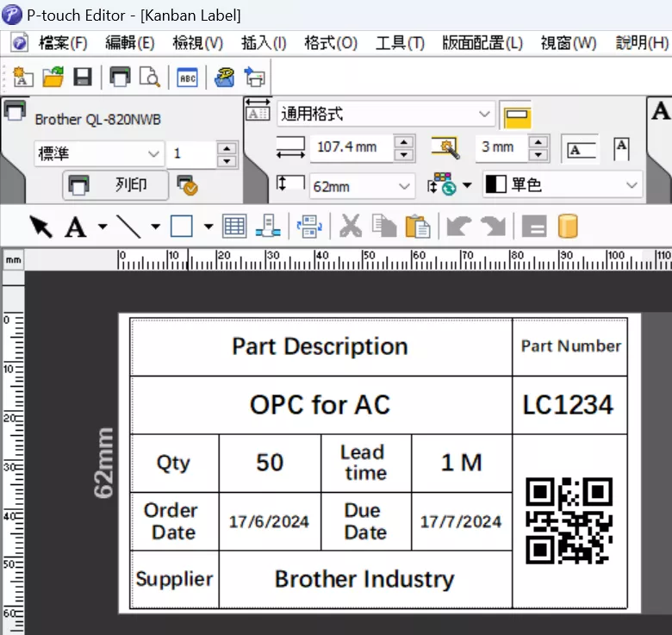Select the arrow pointer tool
Viewport: 672px width, 635px height.
[x=40, y=227]
